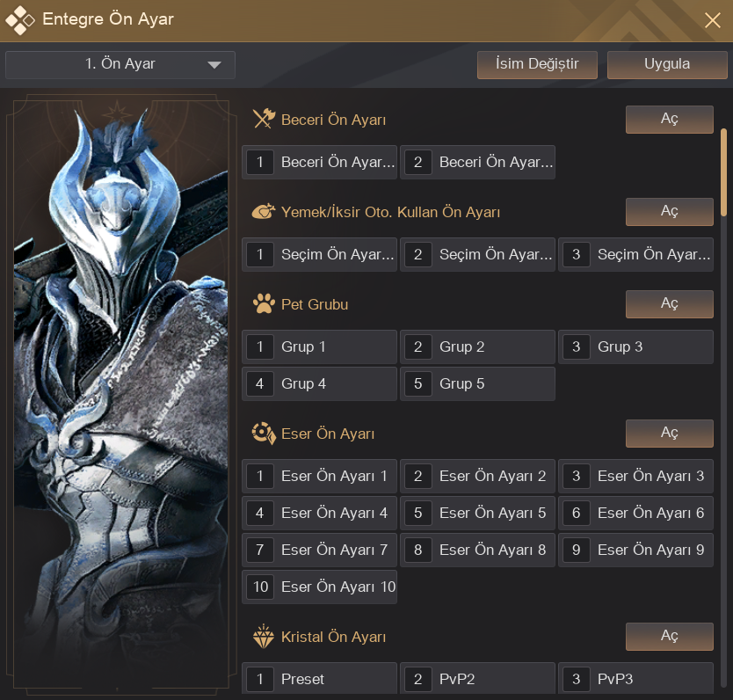Select the PvP2 crystal preset
The height and width of the screenshot is (700, 733).
pos(477,679)
